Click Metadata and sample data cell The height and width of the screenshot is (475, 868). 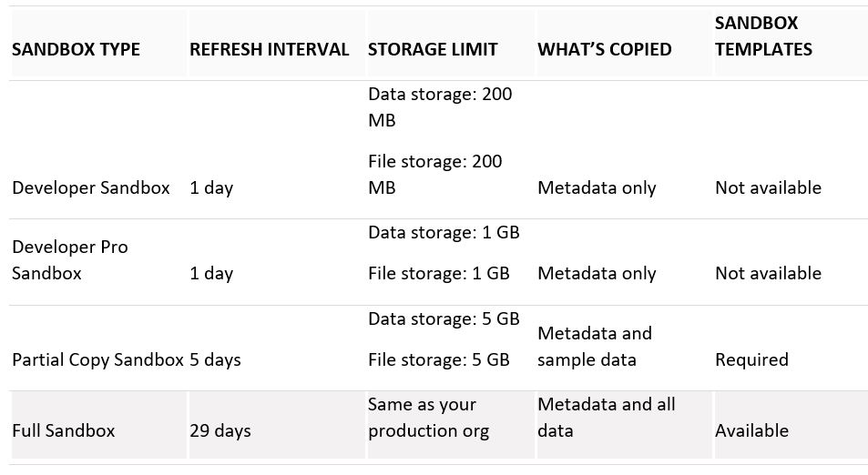(595, 347)
